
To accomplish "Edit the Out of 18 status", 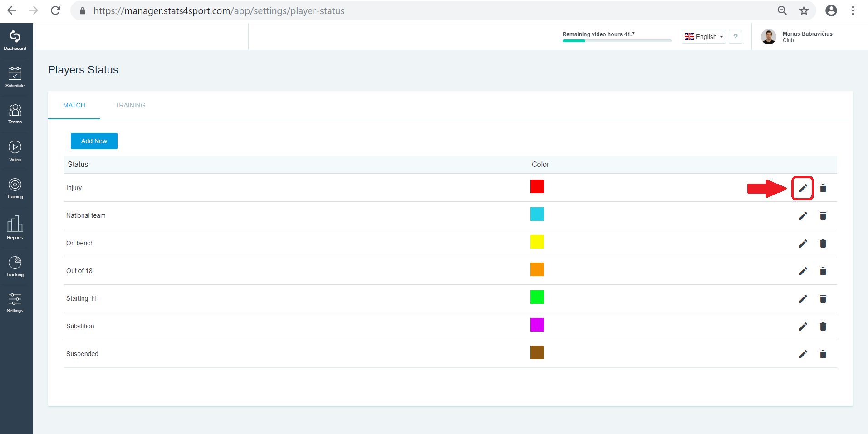I will pos(803,271).
